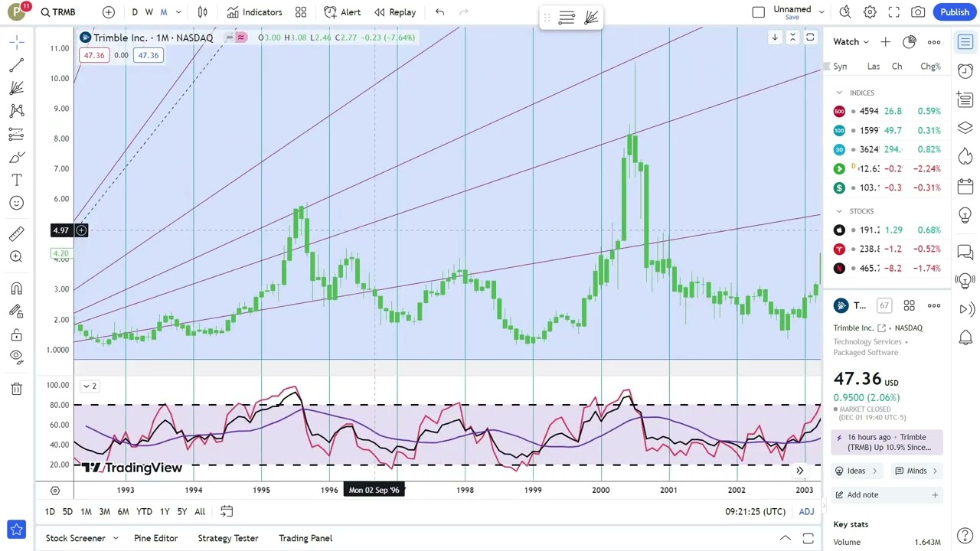Select the text annotation tool
Image resolution: width=980 pixels, height=551 pixels.
tap(17, 181)
